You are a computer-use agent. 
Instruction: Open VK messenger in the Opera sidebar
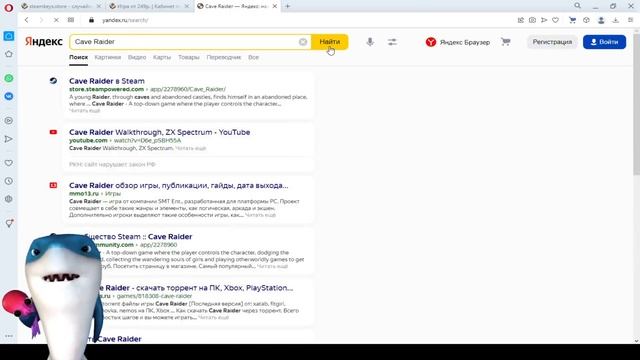coord(9,96)
